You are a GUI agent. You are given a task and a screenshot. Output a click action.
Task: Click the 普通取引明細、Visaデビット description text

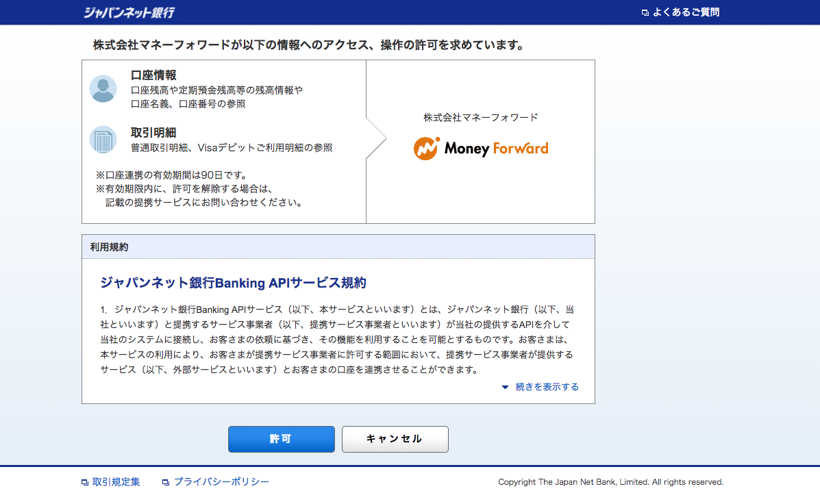pos(232,148)
